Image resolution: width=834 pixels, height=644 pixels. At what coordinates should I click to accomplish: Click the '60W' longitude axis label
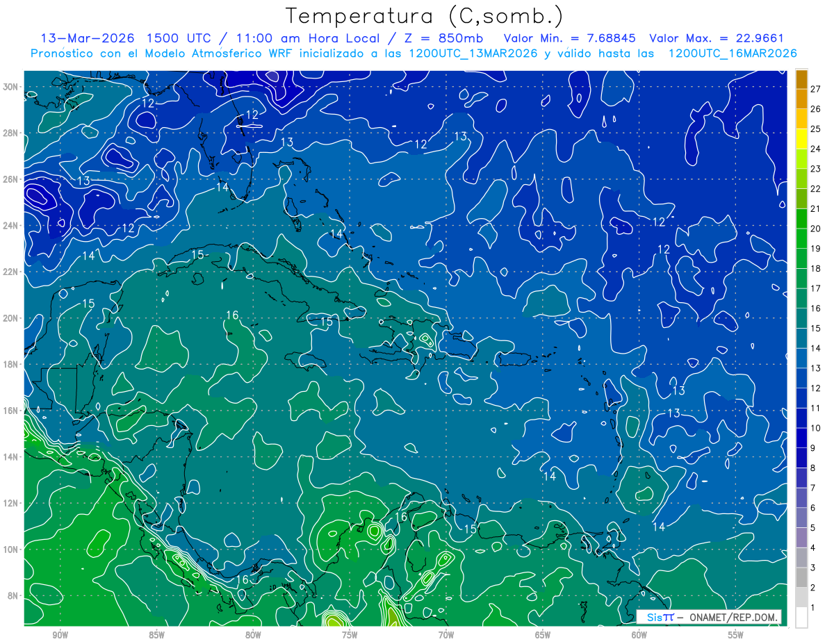click(639, 635)
